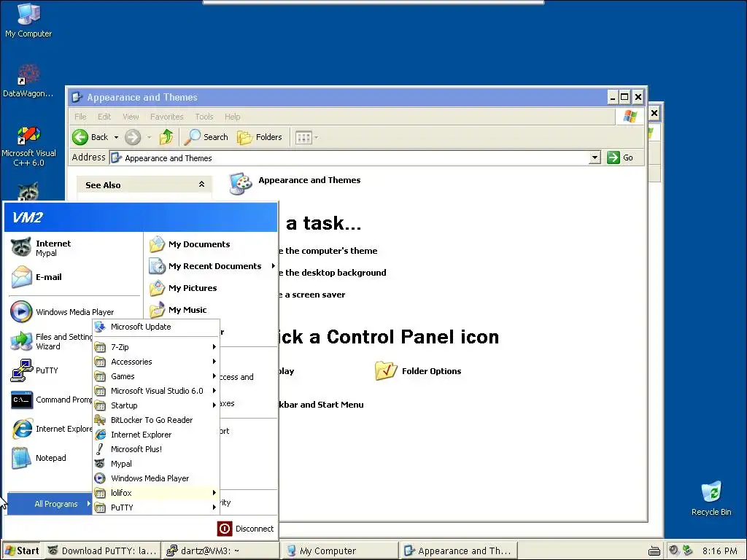Switch to Appearance and Themes taskbar button
The image size is (747, 560).
[458, 551]
